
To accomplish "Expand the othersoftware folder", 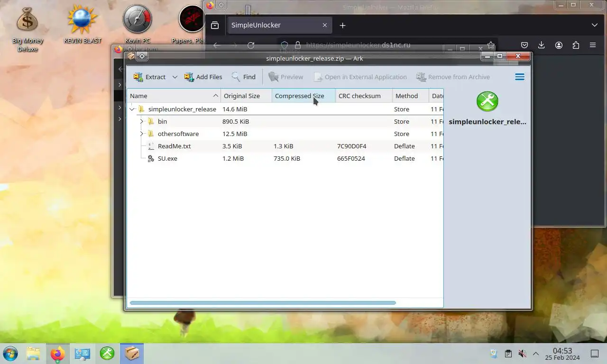I will pyautogui.click(x=141, y=134).
